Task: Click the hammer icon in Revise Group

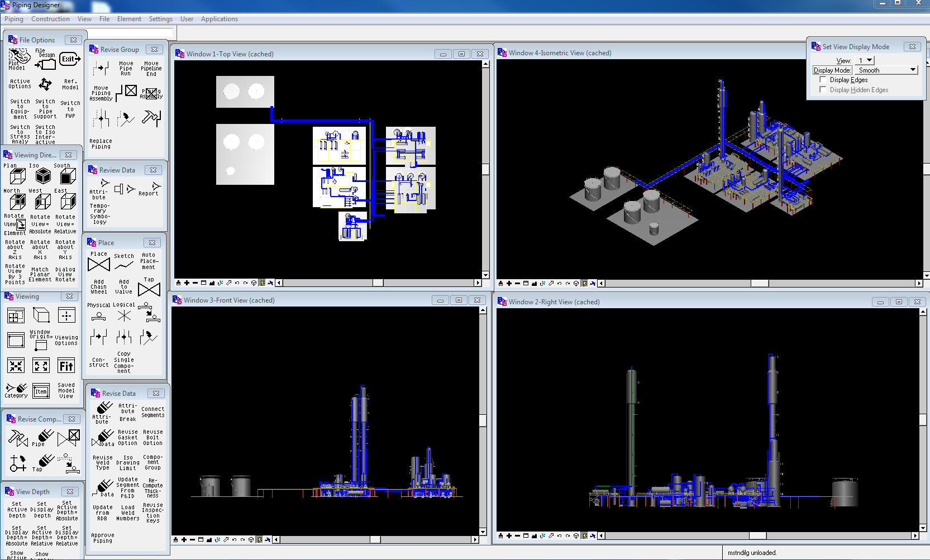Action: [x=151, y=118]
